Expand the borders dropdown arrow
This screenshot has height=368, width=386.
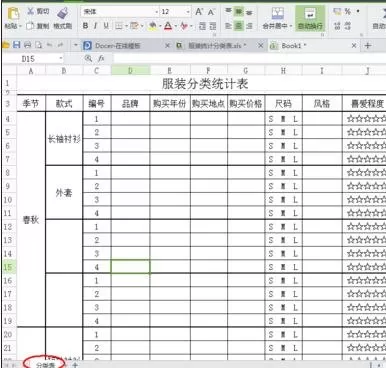tap(126, 26)
